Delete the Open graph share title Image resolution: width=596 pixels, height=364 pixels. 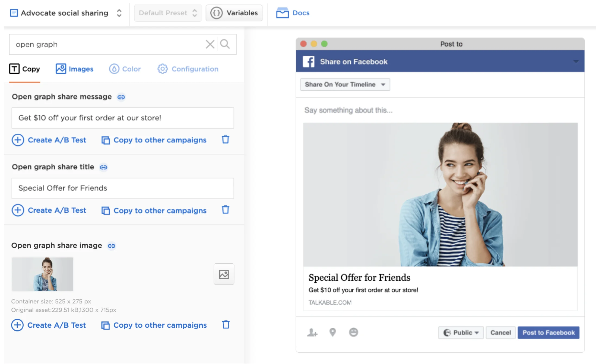[x=226, y=210]
